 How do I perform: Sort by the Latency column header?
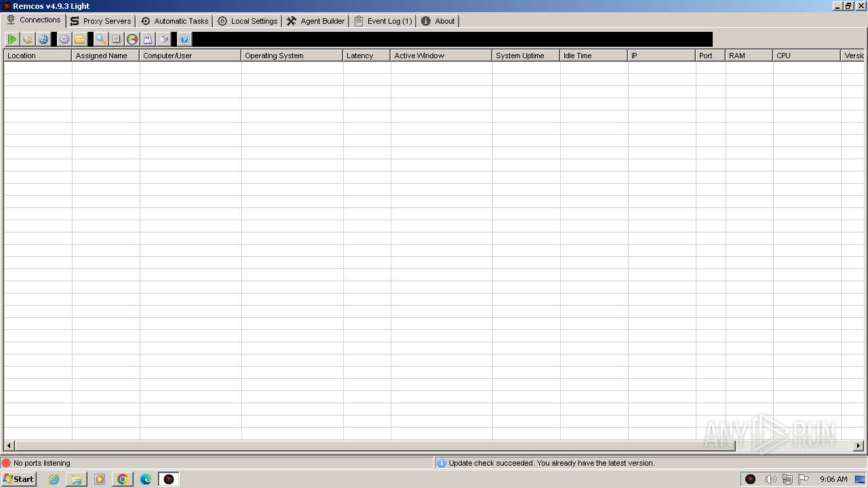point(366,56)
